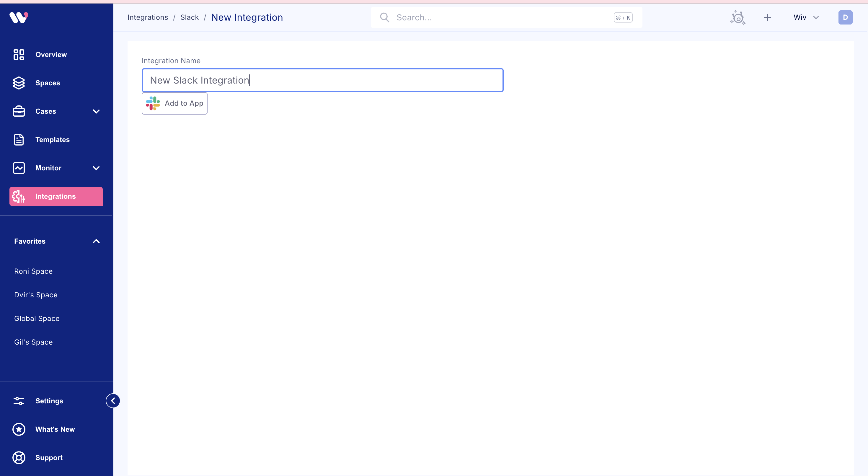Screen dimensions: 868x476
Task: Click the Templates document icon
Action: 19,140
